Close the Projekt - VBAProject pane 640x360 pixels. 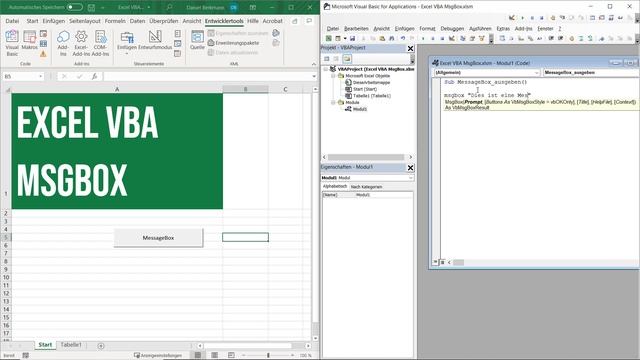pos(411,48)
